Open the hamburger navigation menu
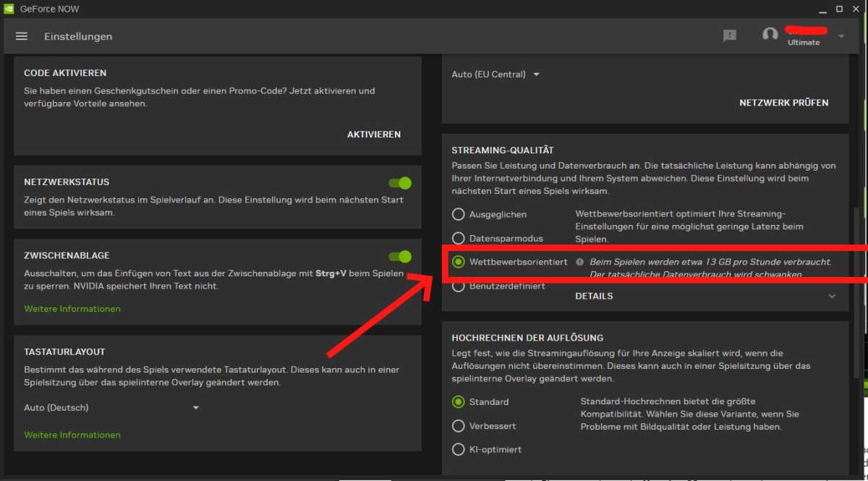This screenshot has height=481, width=868. pos(22,36)
